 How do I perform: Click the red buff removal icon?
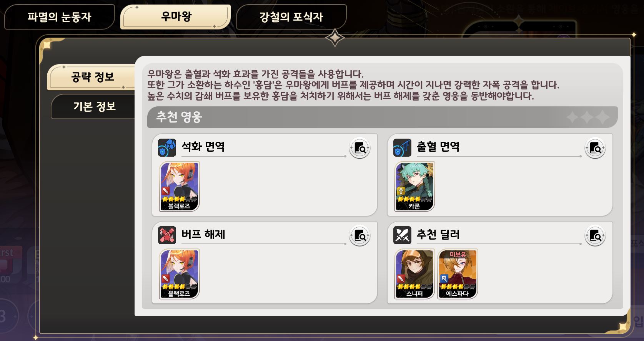[x=167, y=235]
